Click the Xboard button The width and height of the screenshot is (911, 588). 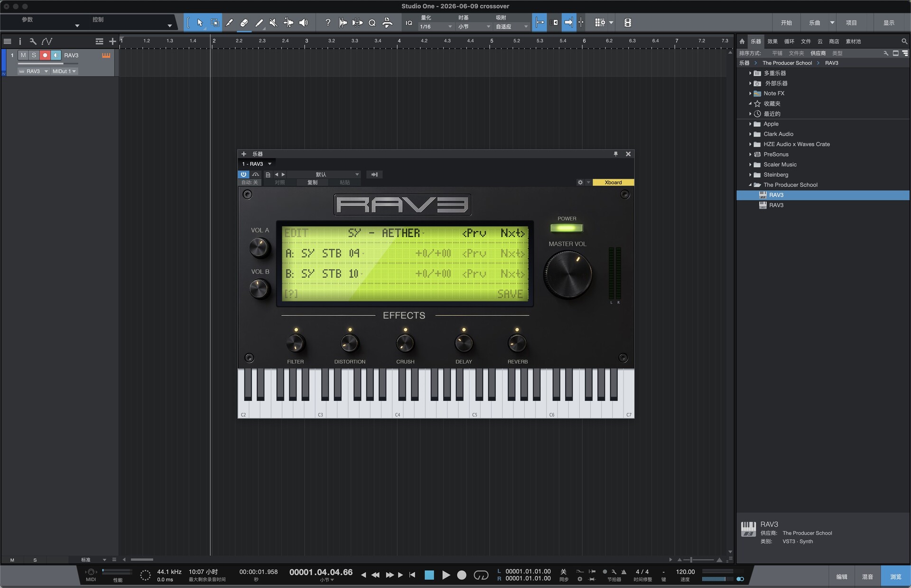point(613,183)
